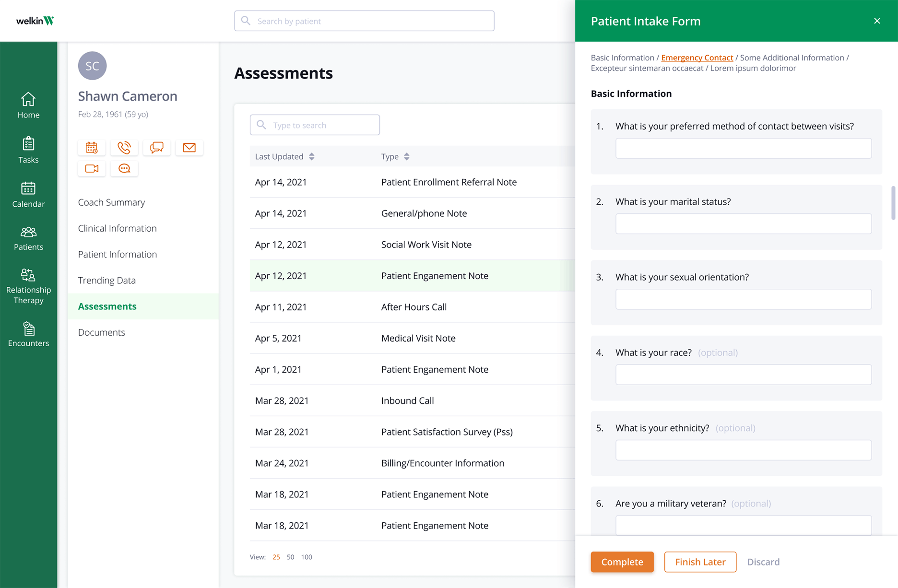Open Tasks in left sidebar
The height and width of the screenshot is (588, 898).
(x=28, y=150)
